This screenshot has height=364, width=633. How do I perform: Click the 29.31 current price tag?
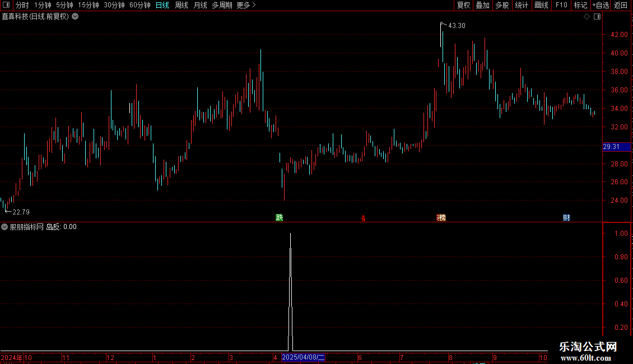[x=616, y=147]
